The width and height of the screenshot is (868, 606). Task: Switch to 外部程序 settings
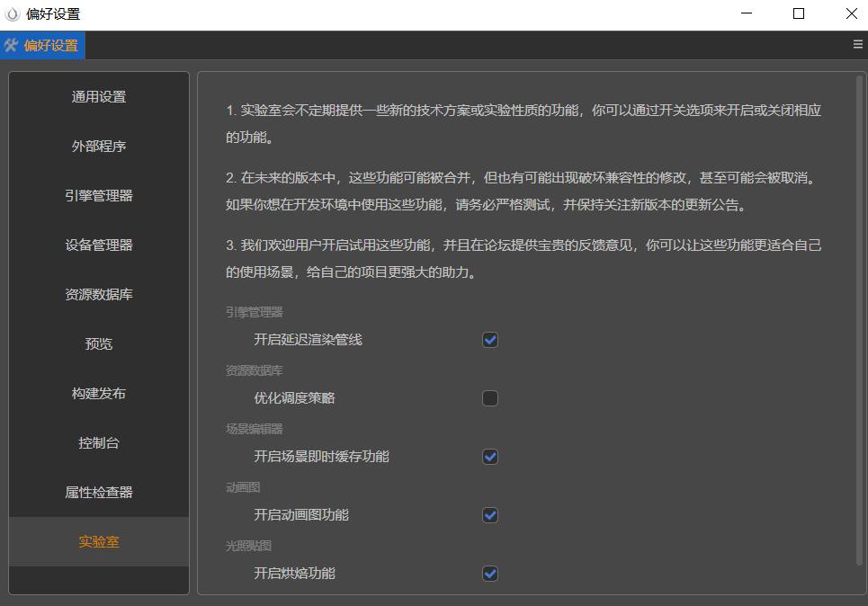[x=98, y=146]
